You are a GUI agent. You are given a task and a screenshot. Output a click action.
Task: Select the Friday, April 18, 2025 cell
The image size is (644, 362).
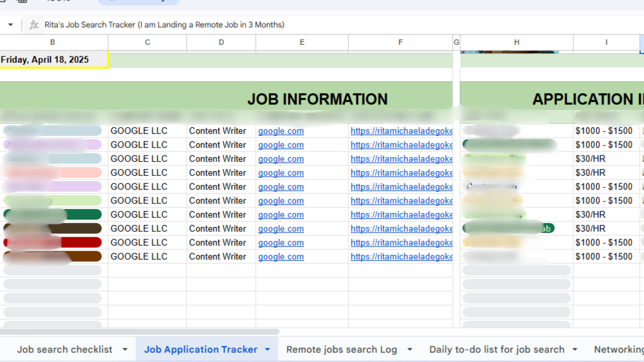coord(54,60)
